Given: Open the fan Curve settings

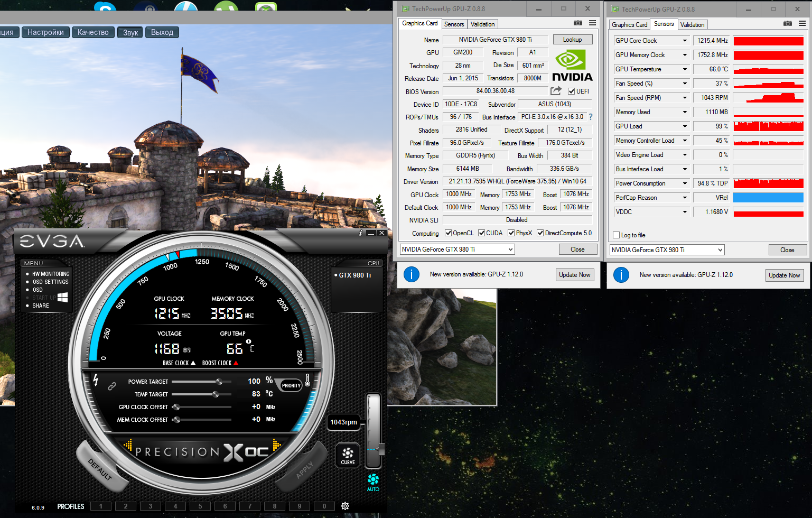Looking at the screenshot, I should pyautogui.click(x=348, y=456).
